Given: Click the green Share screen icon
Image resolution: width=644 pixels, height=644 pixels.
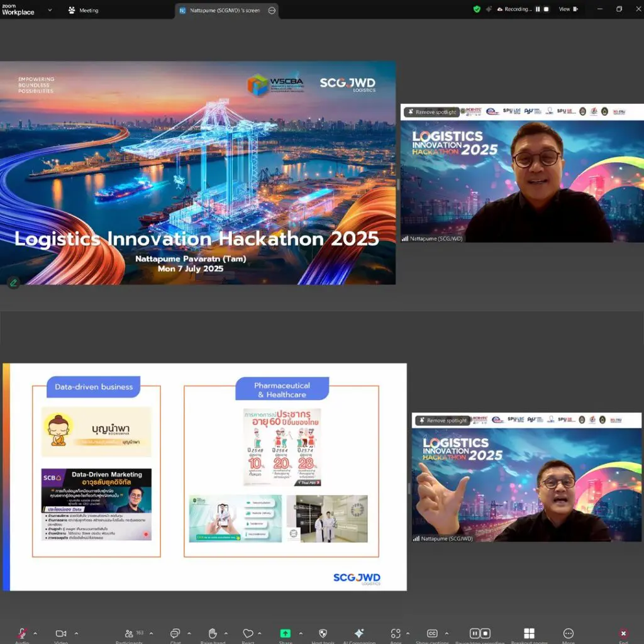Looking at the screenshot, I should pos(285,633).
